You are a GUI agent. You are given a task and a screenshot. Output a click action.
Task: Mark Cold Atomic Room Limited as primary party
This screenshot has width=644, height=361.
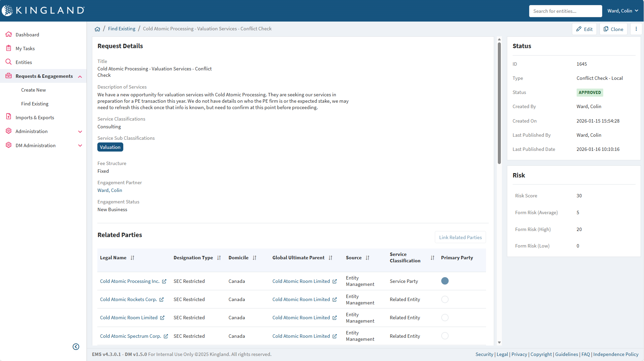[x=445, y=317]
